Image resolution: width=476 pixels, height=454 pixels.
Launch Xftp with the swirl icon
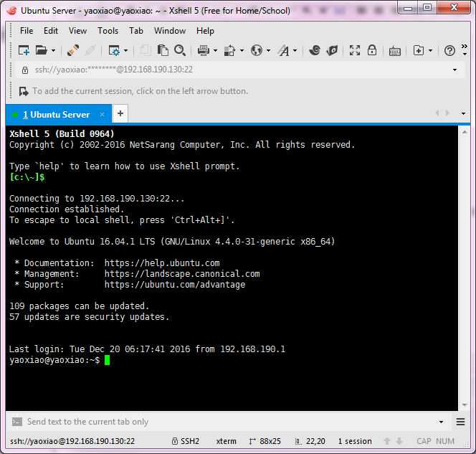pos(315,50)
